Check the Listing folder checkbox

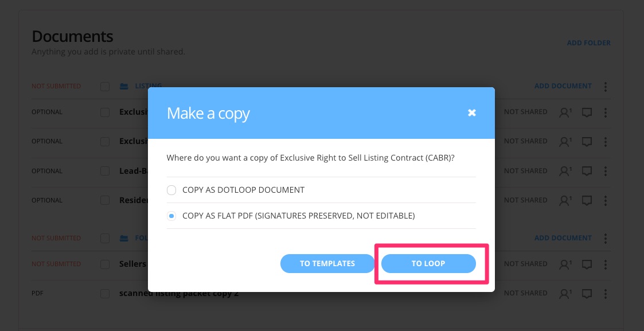(x=105, y=86)
